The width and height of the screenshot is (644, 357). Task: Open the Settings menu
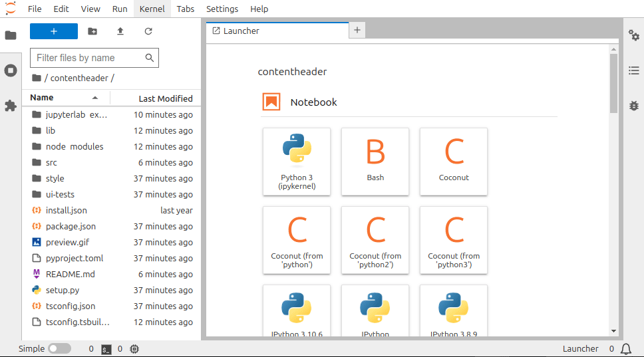point(222,9)
